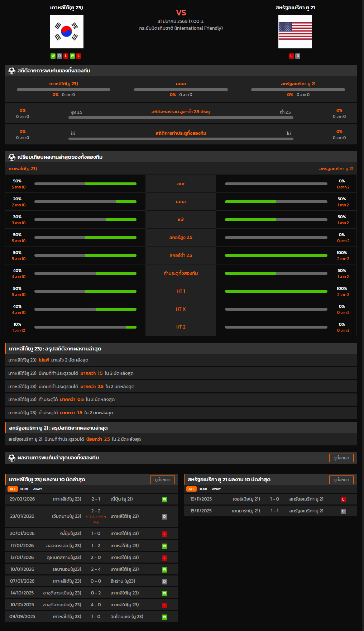Switch to AWAY filter in Korea U23 results
Viewport: 364px width, 631px height.
(x=38, y=489)
